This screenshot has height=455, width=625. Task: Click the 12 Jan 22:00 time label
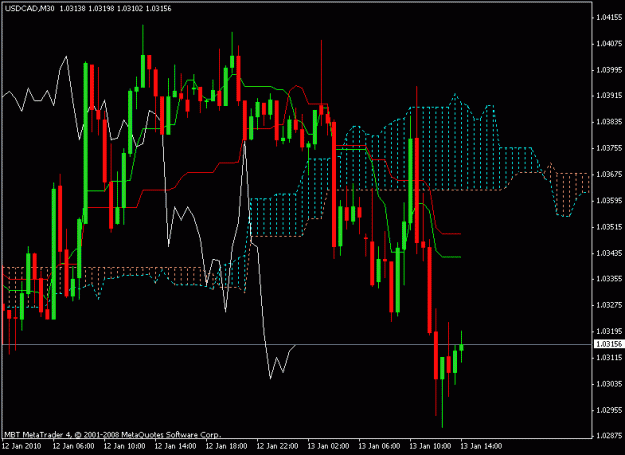[x=277, y=446]
